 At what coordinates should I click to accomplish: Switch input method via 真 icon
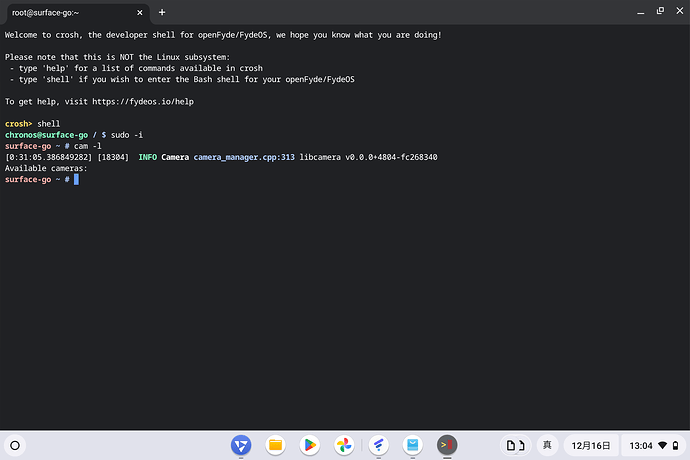pyautogui.click(x=547, y=445)
